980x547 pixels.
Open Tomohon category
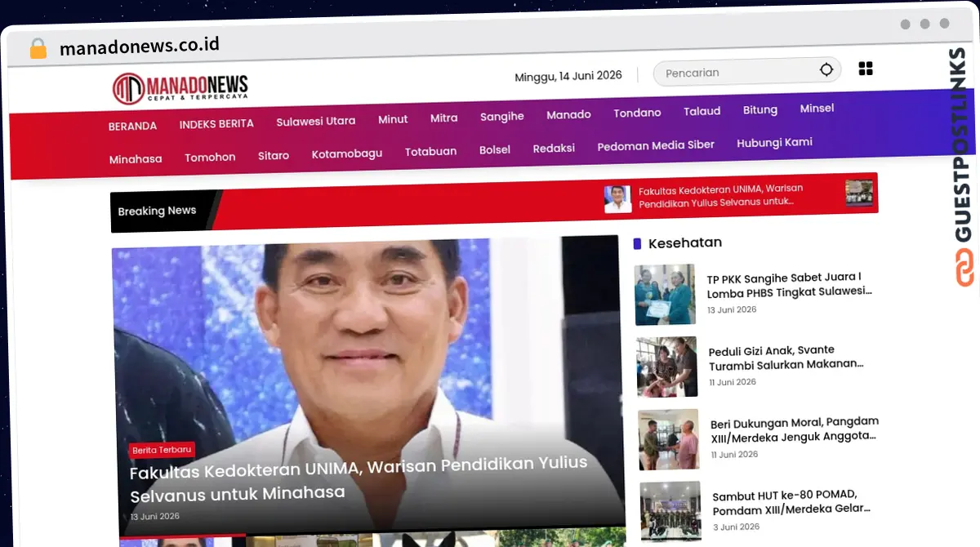coord(210,158)
